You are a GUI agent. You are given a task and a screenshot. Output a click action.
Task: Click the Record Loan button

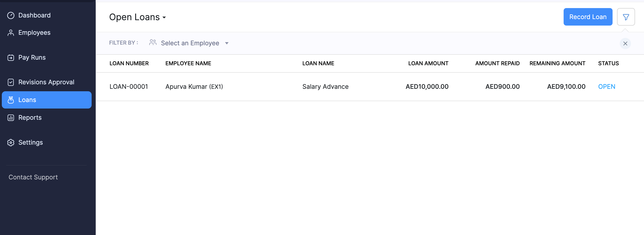588,17
